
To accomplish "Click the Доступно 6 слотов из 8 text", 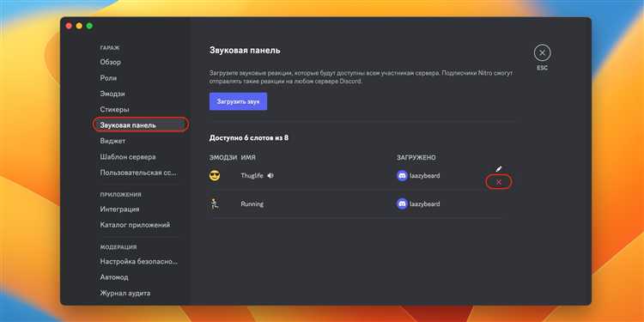I will click(x=249, y=138).
